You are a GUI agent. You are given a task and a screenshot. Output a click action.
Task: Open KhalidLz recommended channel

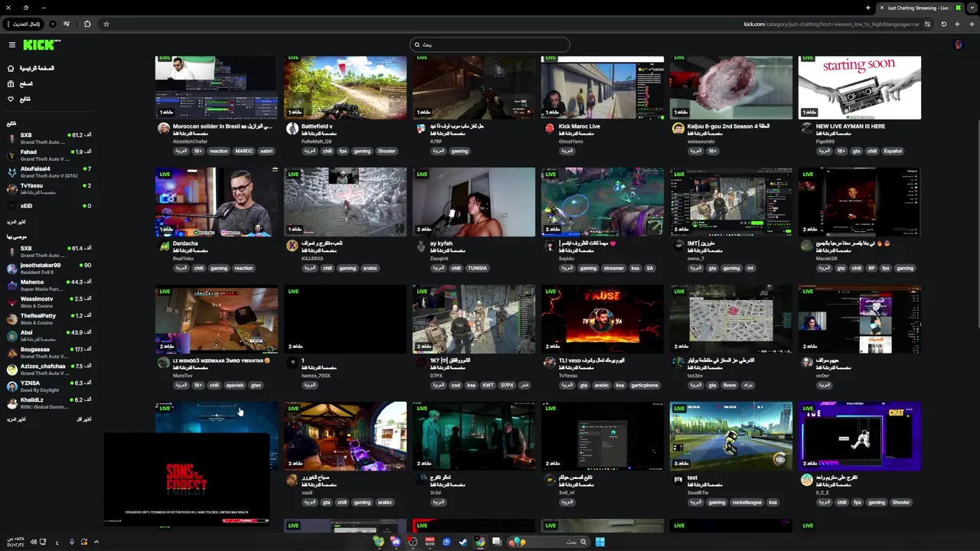49,403
